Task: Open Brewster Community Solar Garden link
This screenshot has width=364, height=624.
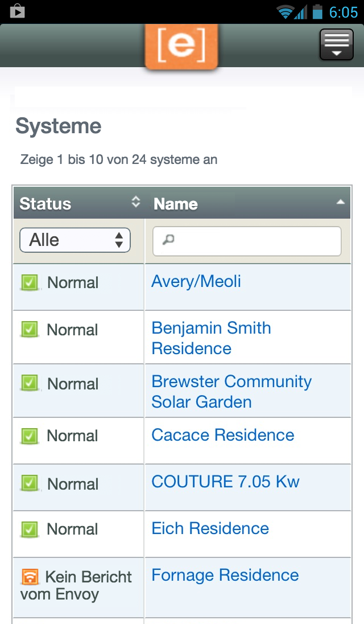Action: [x=231, y=392]
